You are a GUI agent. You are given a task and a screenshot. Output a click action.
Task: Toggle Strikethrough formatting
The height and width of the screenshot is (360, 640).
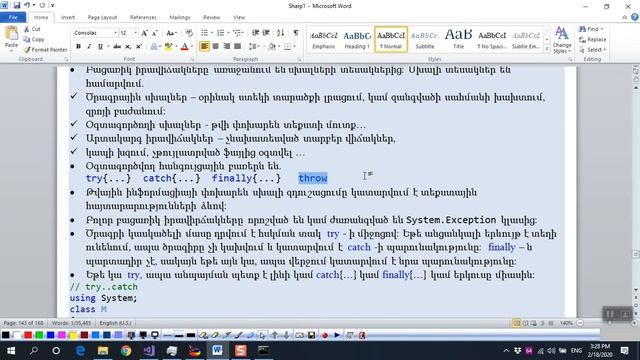117,47
